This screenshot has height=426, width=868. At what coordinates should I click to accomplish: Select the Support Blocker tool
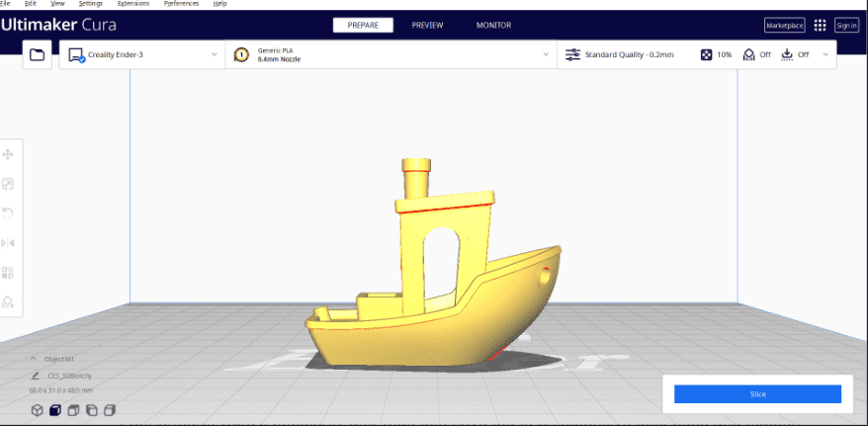click(8, 301)
